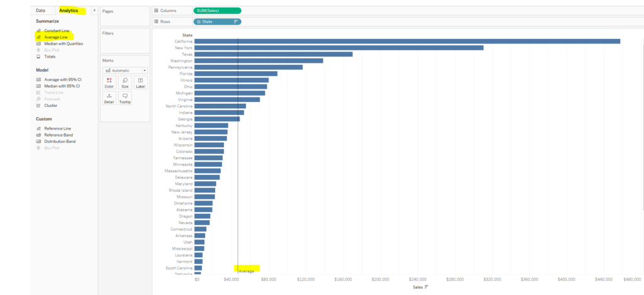644x295 pixels.
Task: Select Cluster under Model
Action: [51, 106]
